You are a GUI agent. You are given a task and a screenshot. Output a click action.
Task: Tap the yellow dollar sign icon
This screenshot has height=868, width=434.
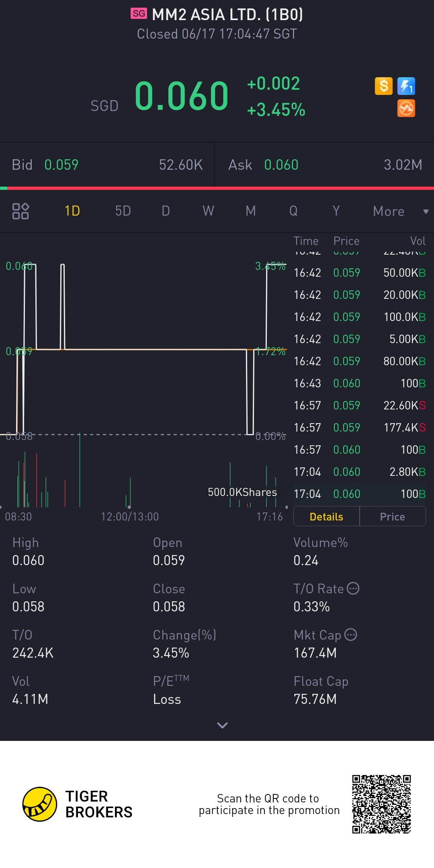383,86
